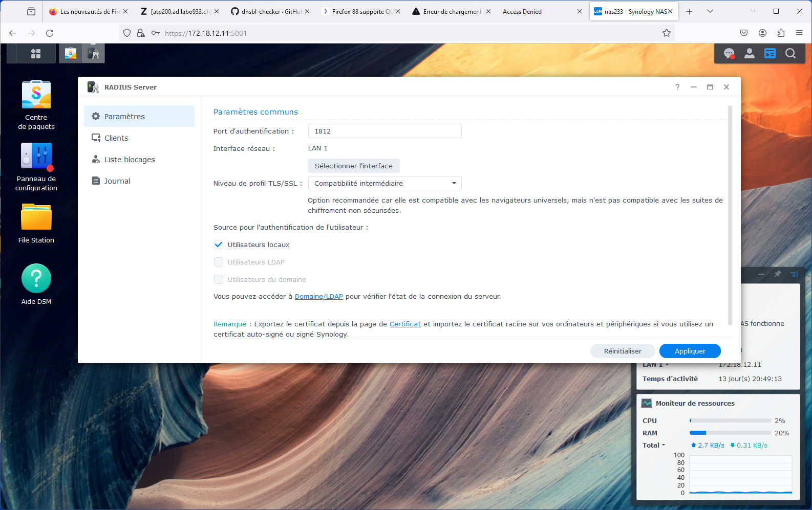Image resolution: width=812 pixels, height=510 pixels.
Task: Open new Firefox tab plus button
Action: (690, 11)
